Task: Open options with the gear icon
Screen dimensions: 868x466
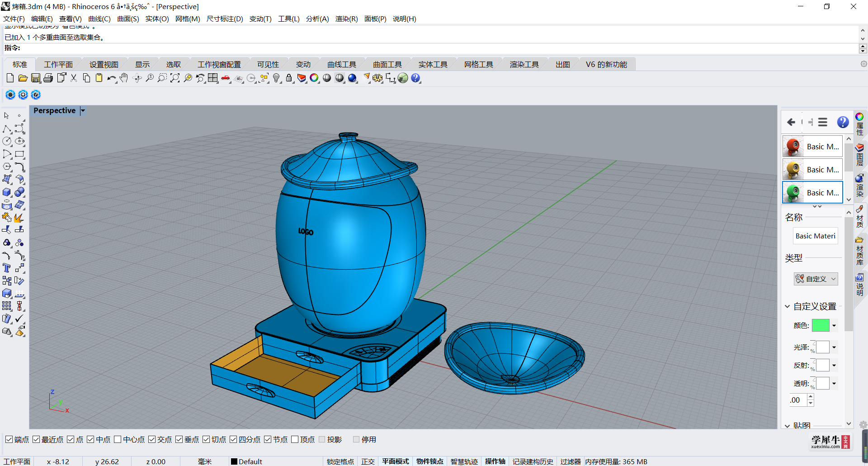Action: pos(377,78)
